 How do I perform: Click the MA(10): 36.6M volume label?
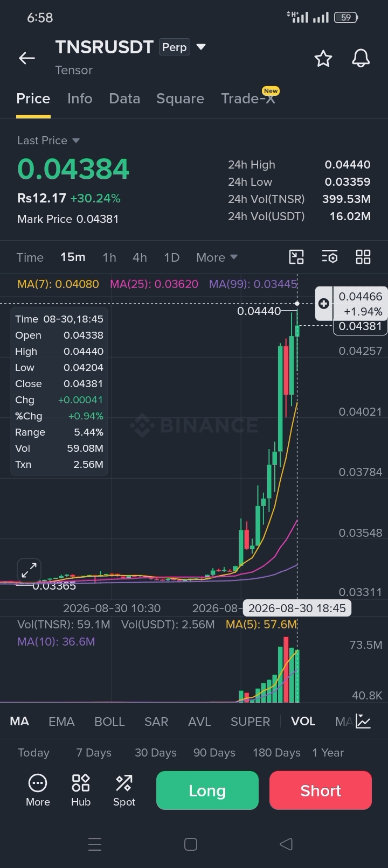(x=56, y=642)
